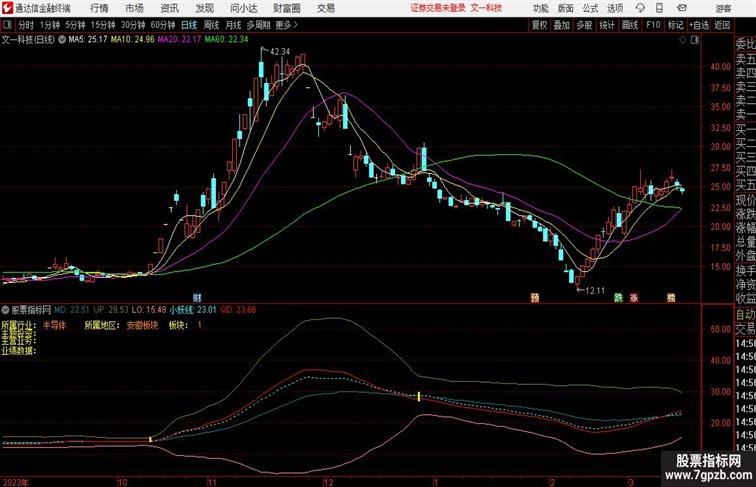Viewport: 756px width, 487px height.
Task: Switch to the 15分钟 period tab
Action: (x=103, y=25)
